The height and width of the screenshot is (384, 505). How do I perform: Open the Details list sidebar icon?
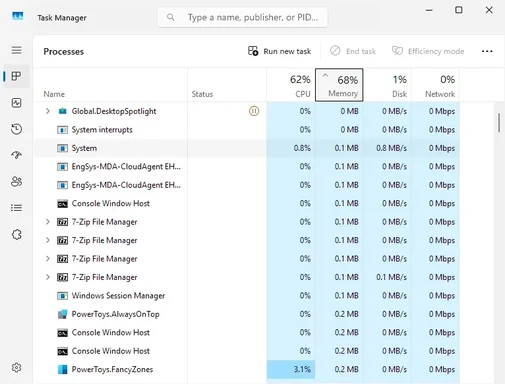coord(16,208)
